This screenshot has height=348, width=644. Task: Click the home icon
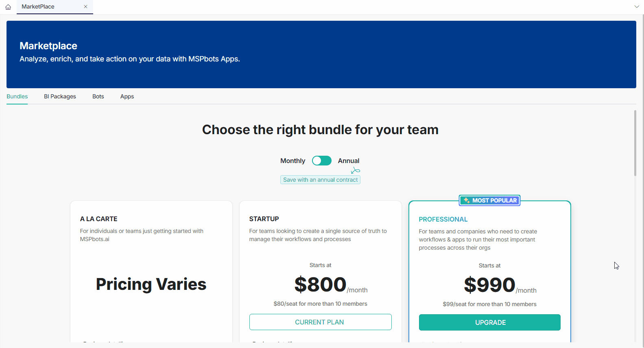(x=8, y=7)
